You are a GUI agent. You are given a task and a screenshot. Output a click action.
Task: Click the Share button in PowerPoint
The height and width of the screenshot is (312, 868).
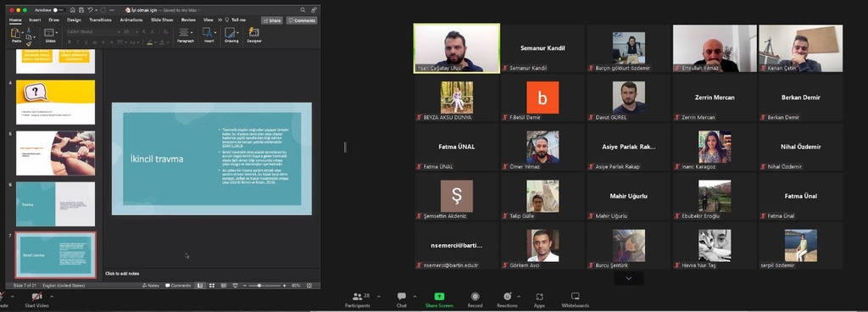tap(272, 20)
